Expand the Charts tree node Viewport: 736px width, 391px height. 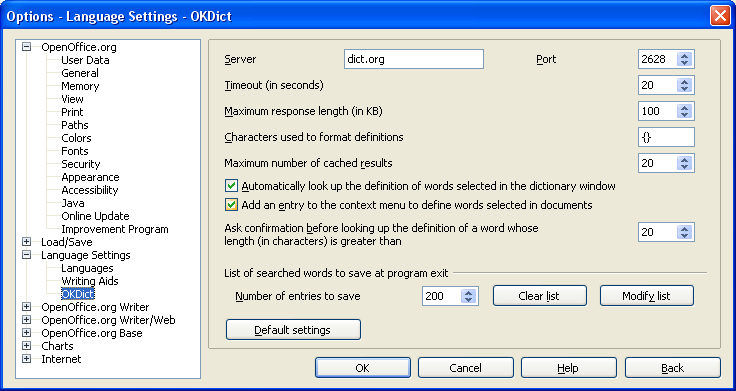26,346
